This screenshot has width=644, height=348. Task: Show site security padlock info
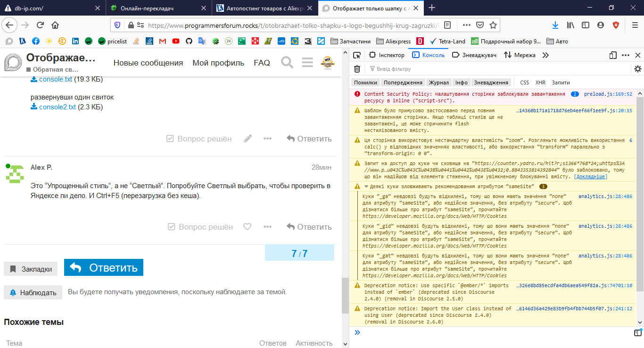[131, 25]
